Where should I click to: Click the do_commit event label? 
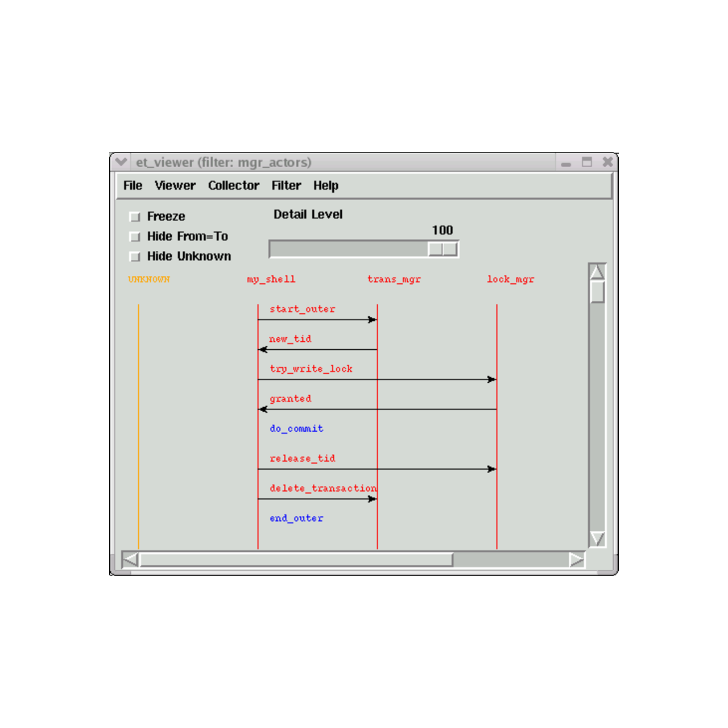[296, 429]
